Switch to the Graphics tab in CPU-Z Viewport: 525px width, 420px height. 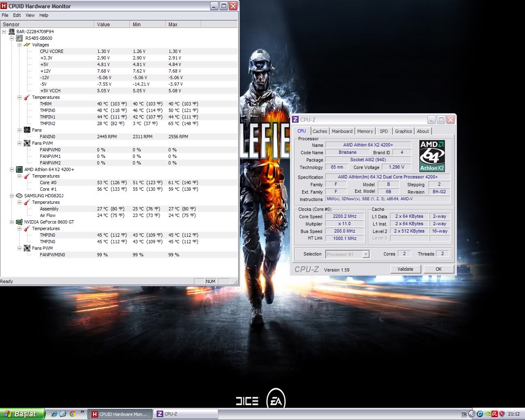point(404,131)
